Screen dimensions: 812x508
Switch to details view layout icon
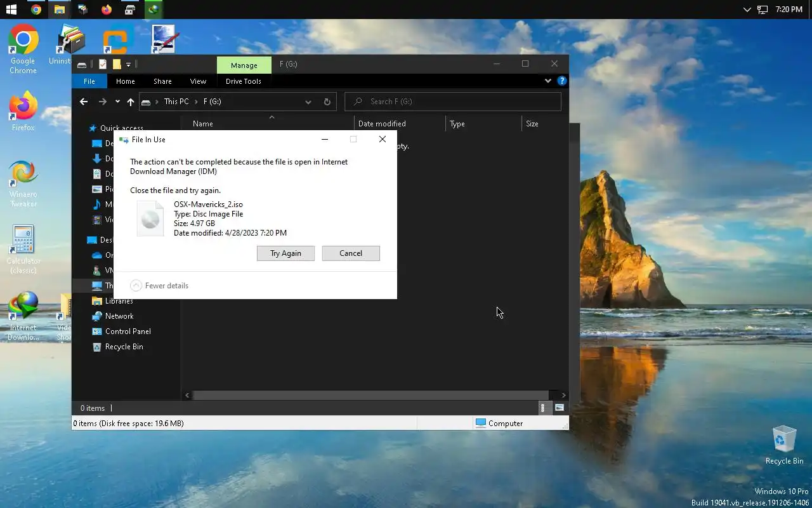tap(542, 408)
